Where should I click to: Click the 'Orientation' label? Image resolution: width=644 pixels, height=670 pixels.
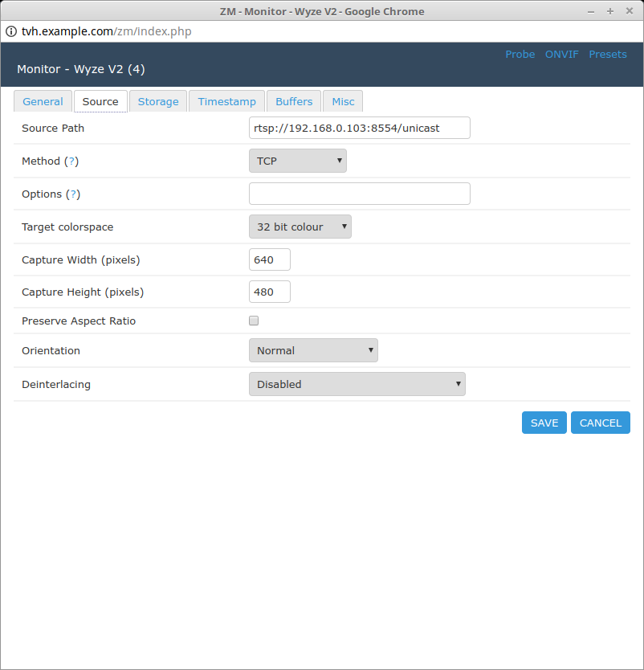click(51, 350)
